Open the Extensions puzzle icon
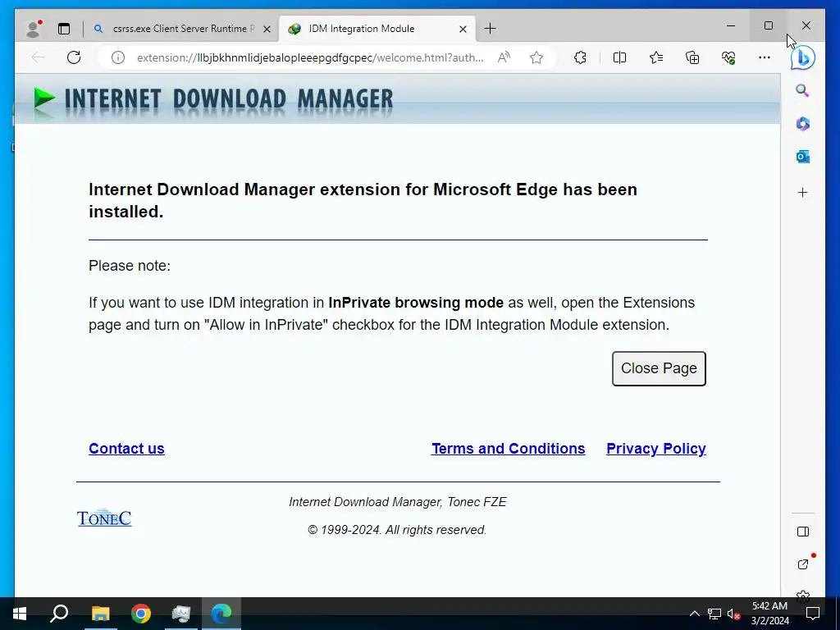The width and height of the screenshot is (840, 630). tap(580, 57)
